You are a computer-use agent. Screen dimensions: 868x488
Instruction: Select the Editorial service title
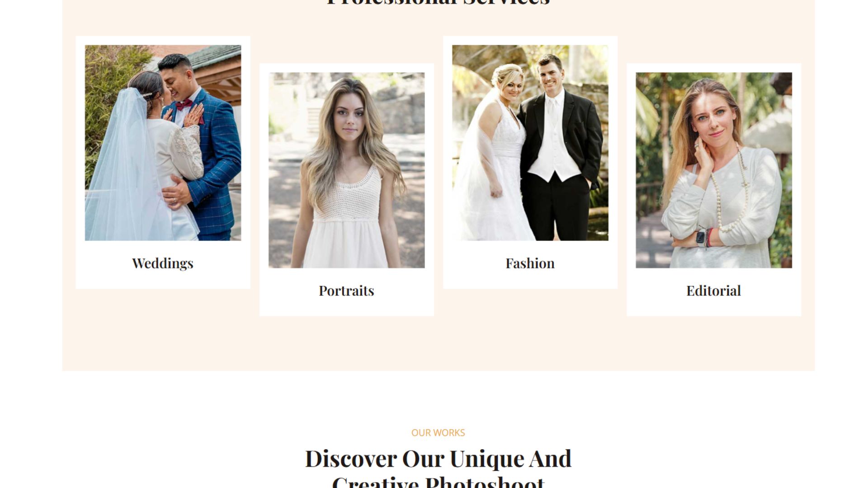coord(713,291)
